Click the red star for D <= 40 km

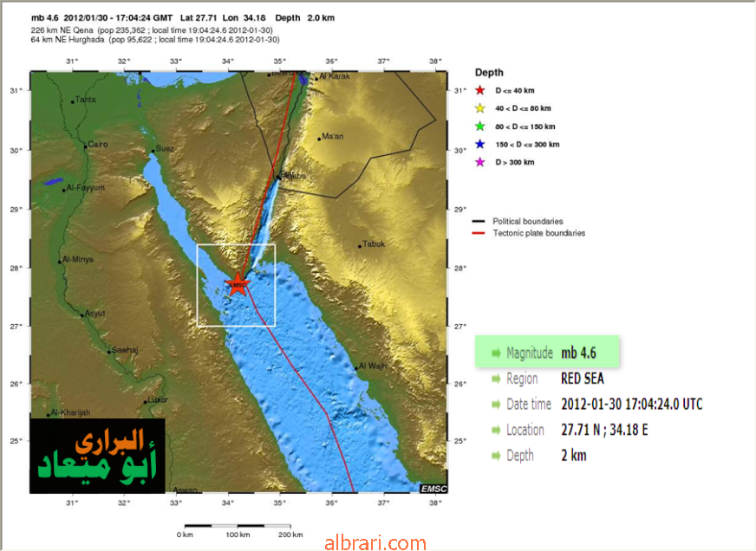click(479, 90)
